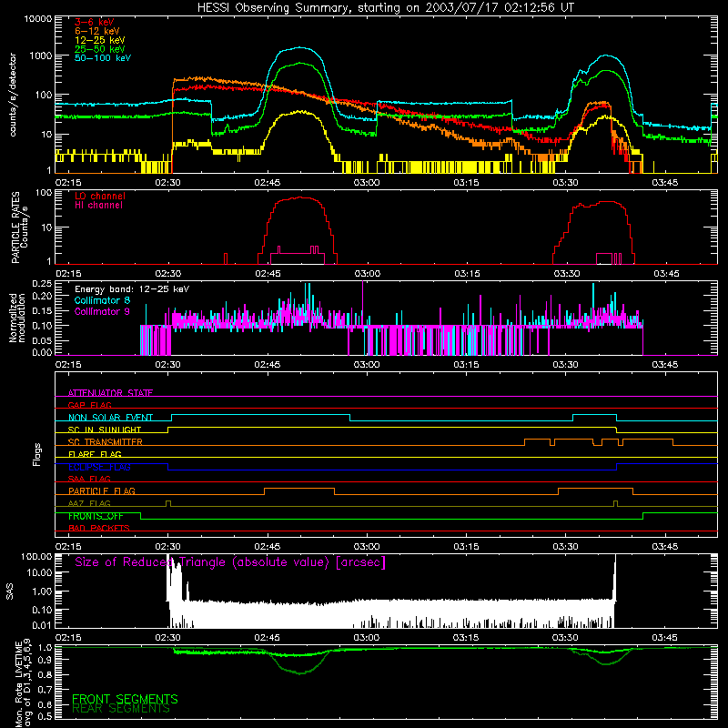Click the 'ATTENUATOR_STATE' flag label
Screen dimensions: 728x728
[110, 393]
